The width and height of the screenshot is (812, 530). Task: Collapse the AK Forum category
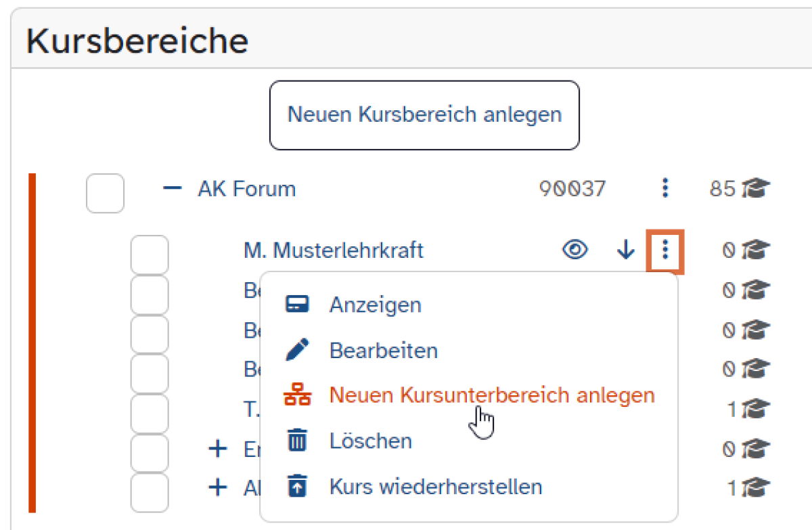173,188
